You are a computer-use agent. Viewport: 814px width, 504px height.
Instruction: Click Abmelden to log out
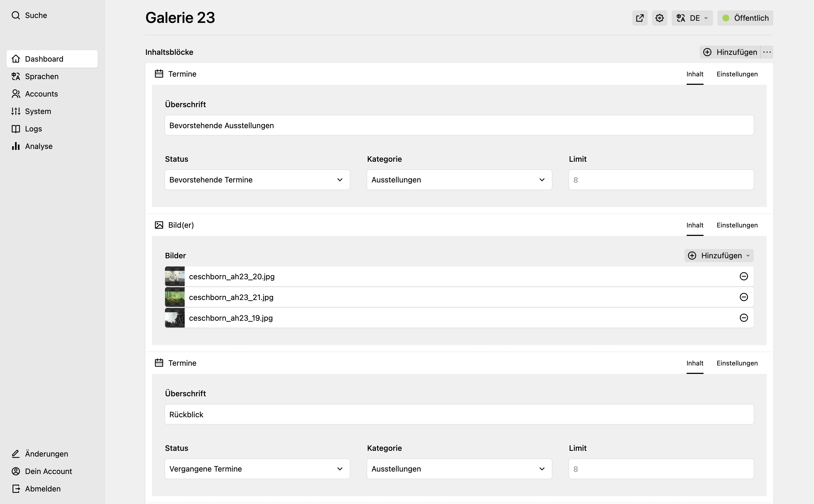point(52,489)
